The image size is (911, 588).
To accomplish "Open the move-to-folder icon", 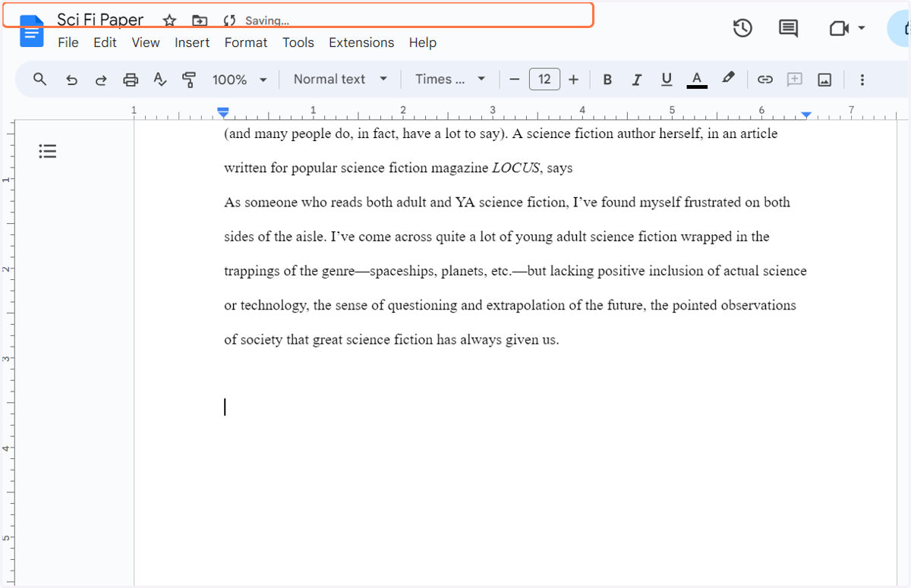I will point(200,20).
